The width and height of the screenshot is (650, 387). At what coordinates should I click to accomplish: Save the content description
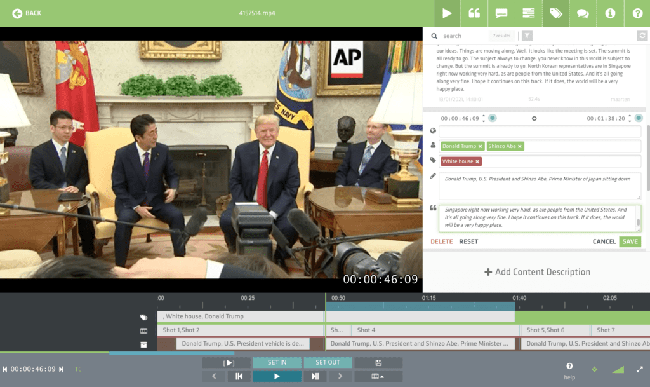(630, 242)
